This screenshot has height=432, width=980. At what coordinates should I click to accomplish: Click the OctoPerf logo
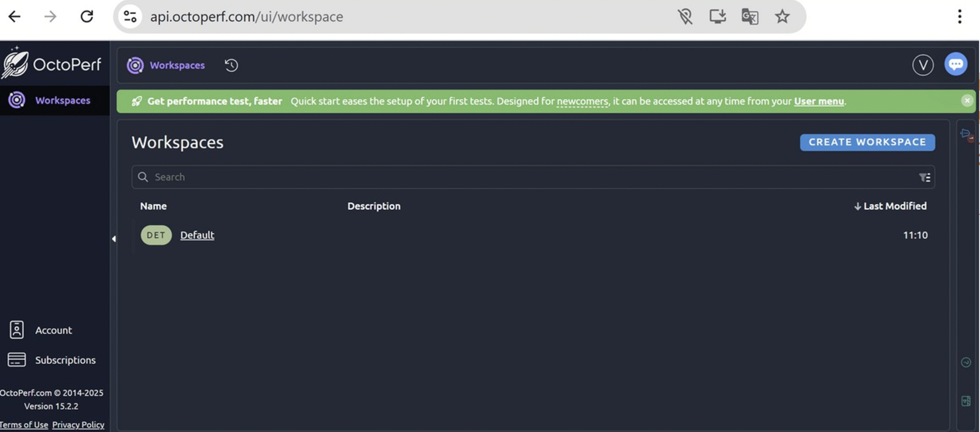(x=52, y=64)
